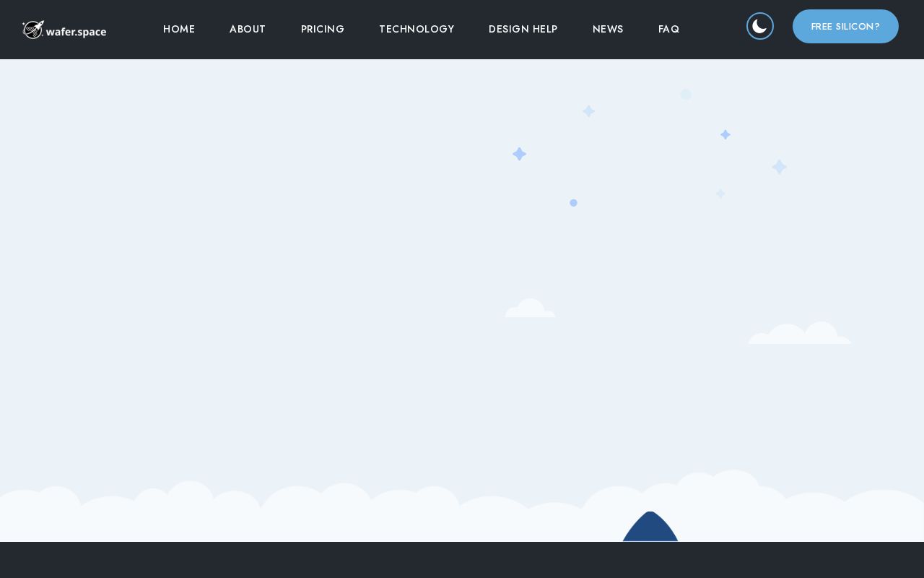Screen dimensions: 924x578
Task: Visit the News page
Action: (608, 29)
